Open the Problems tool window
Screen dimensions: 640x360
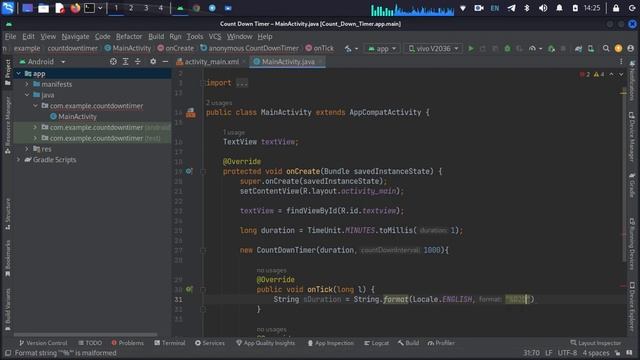tap(127, 343)
